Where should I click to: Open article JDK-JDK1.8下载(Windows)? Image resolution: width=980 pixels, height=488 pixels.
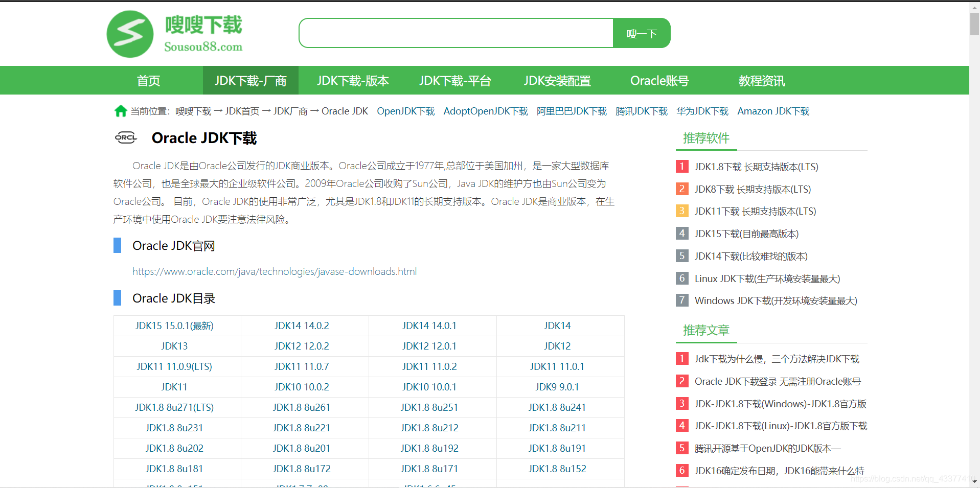click(x=781, y=404)
